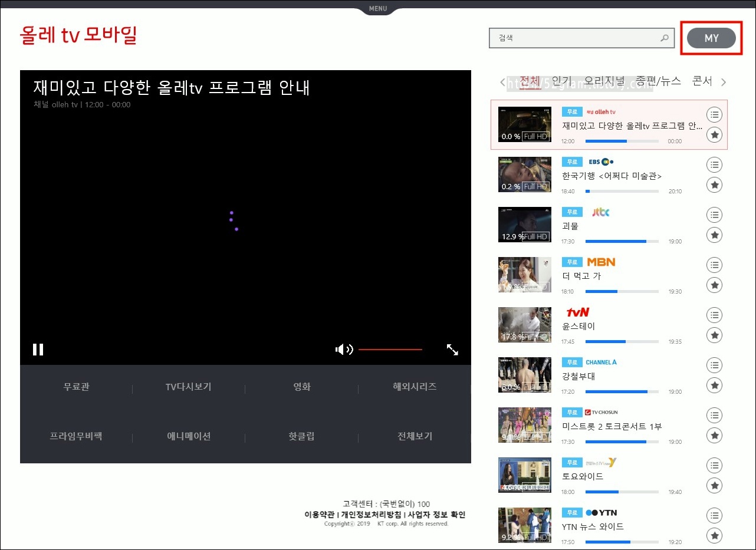Open schedule list icon for 강철부대
Viewport: 756px width, 550px height.
pos(714,365)
